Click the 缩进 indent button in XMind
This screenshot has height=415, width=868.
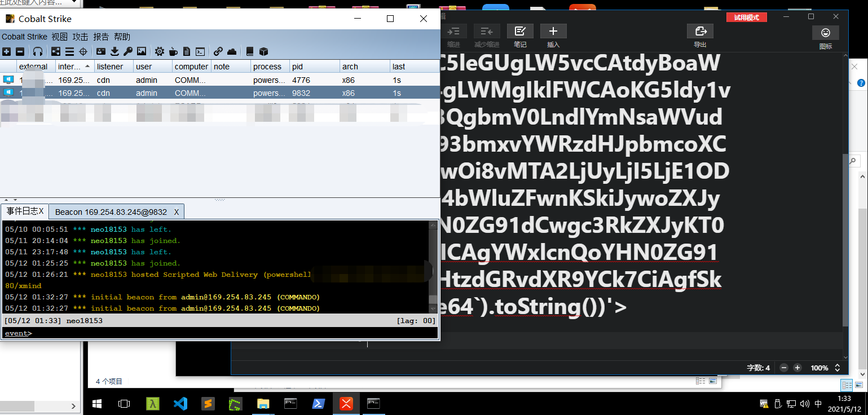(453, 36)
